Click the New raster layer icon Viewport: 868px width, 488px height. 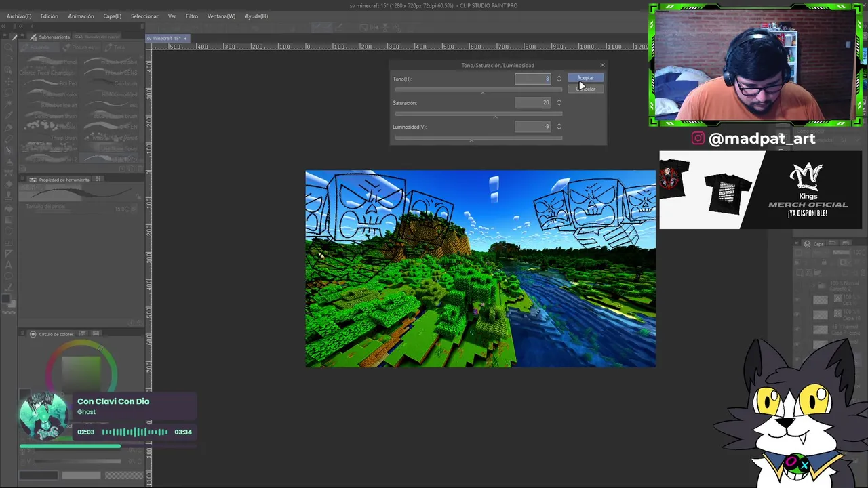pos(800,272)
